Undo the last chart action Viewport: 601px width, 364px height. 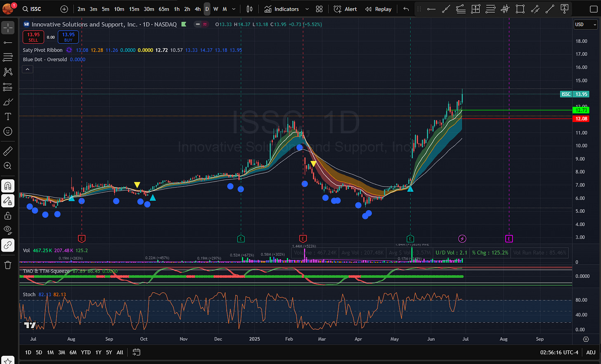[406, 9]
